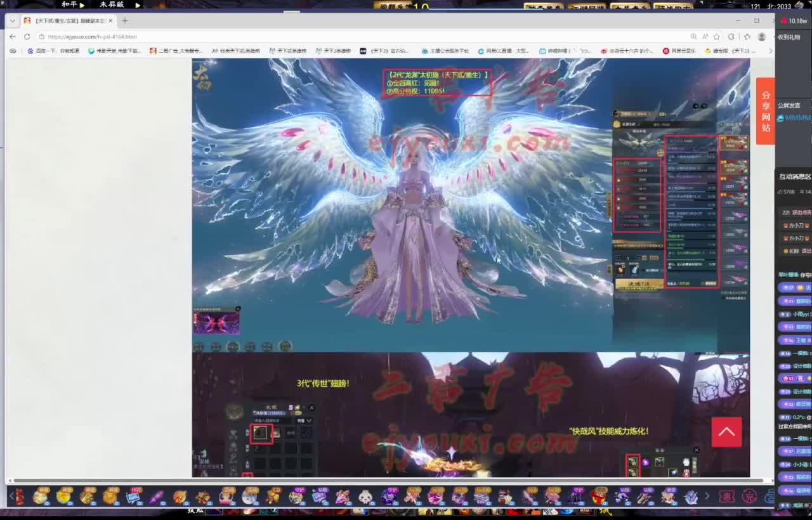
Task: Close the small wing preview thumbnail
Action: click(238, 309)
